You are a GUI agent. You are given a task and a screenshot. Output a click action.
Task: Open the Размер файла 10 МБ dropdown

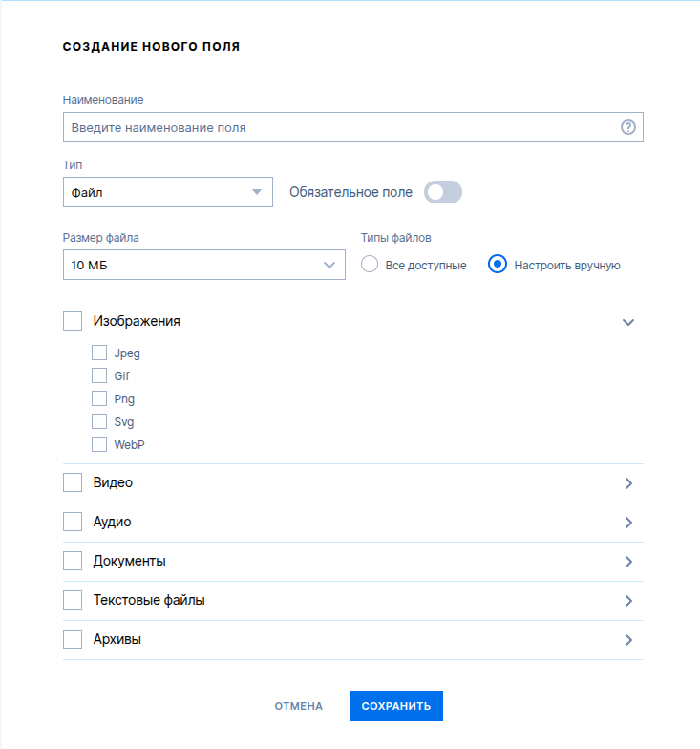tap(204, 265)
